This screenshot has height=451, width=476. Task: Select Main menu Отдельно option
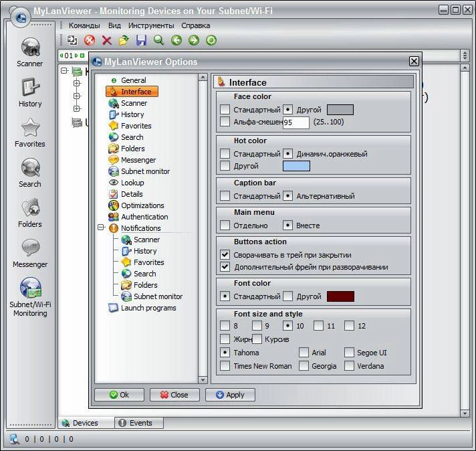(225, 225)
